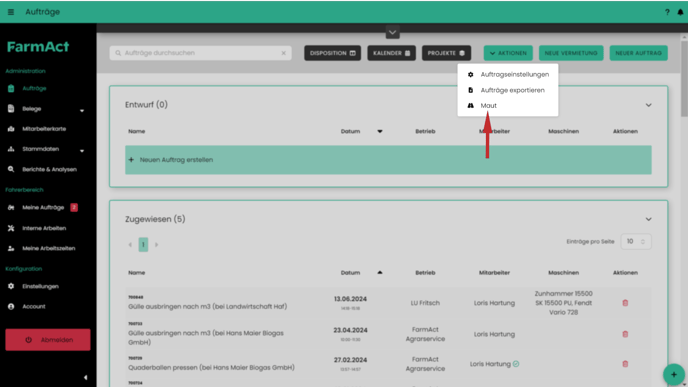The height and width of the screenshot is (387, 688).
Task: Open the notifications bell icon
Action: [680, 12]
